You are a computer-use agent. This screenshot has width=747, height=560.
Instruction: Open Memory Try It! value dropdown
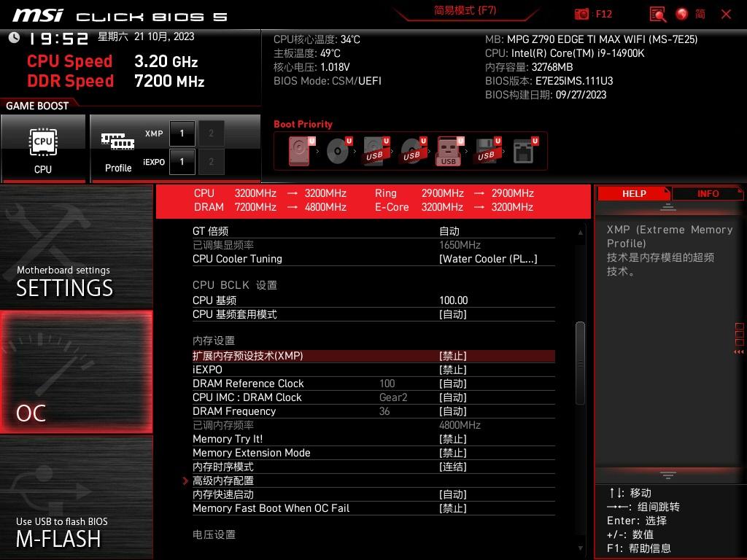pyautogui.click(x=452, y=439)
